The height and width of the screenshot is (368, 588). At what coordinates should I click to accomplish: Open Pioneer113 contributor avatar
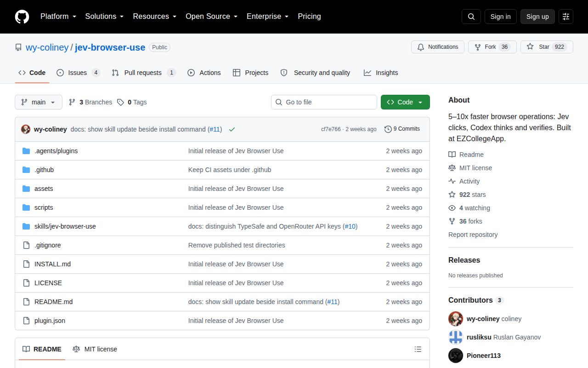pos(456,356)
